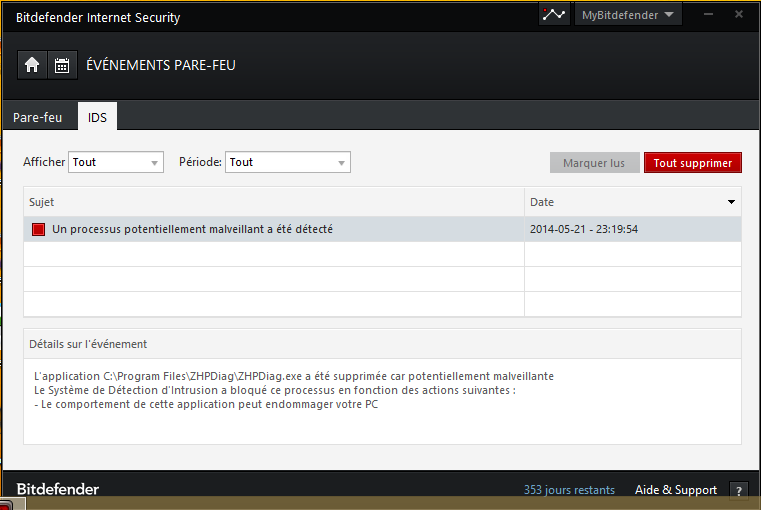Click the 353 jours restants link

coord(569,490)
